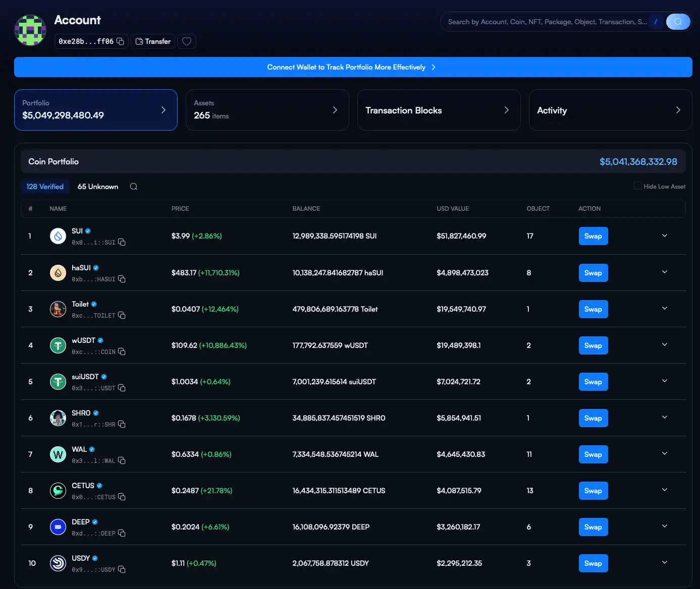Expand the SUI row details
The image size is (700, 589).
665,235
